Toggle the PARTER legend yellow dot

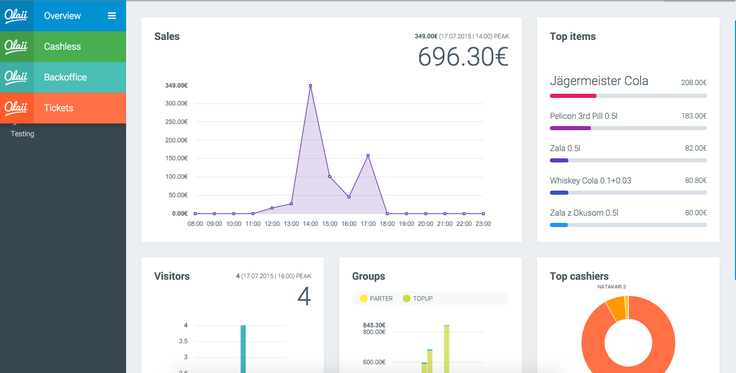[363, 298]
